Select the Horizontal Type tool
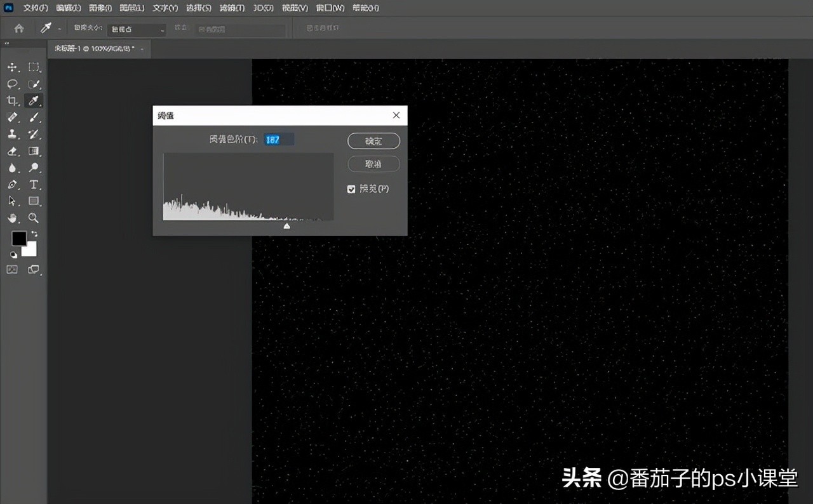Screen dimensions: 813x504 (34, 185)
